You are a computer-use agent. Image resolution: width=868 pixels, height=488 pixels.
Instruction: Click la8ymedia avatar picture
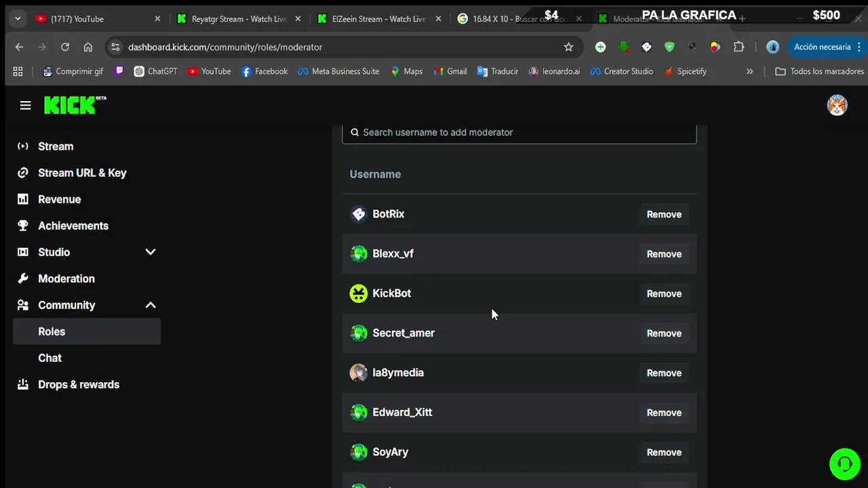358,373
